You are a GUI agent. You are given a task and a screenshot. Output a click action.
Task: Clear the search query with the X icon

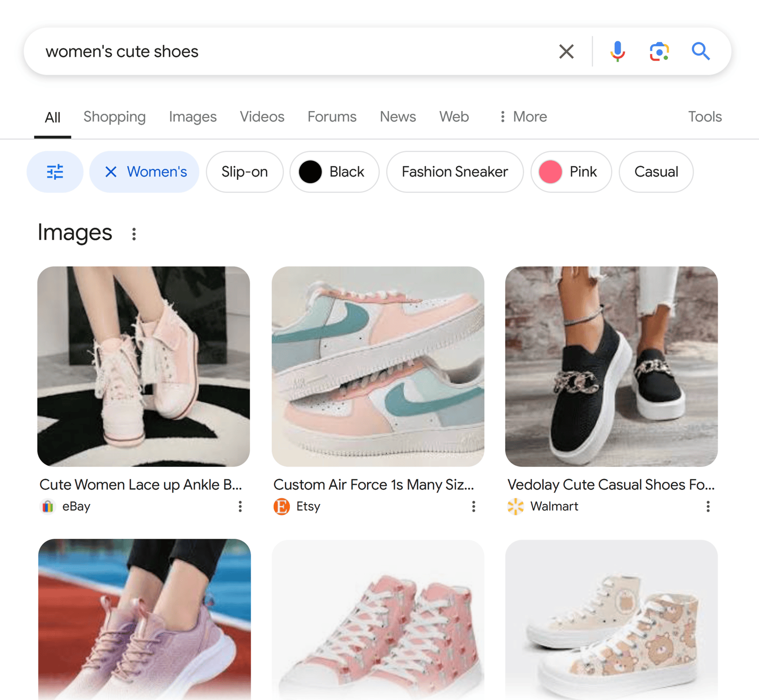(565, 51)
